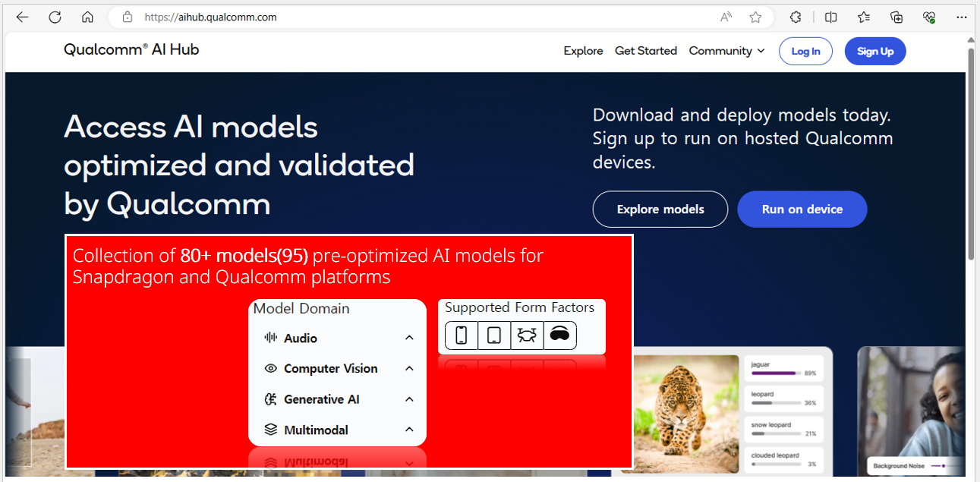Screen dimensions: 980x482
Task: Open the split screen icon
Action: click(831, 17)
